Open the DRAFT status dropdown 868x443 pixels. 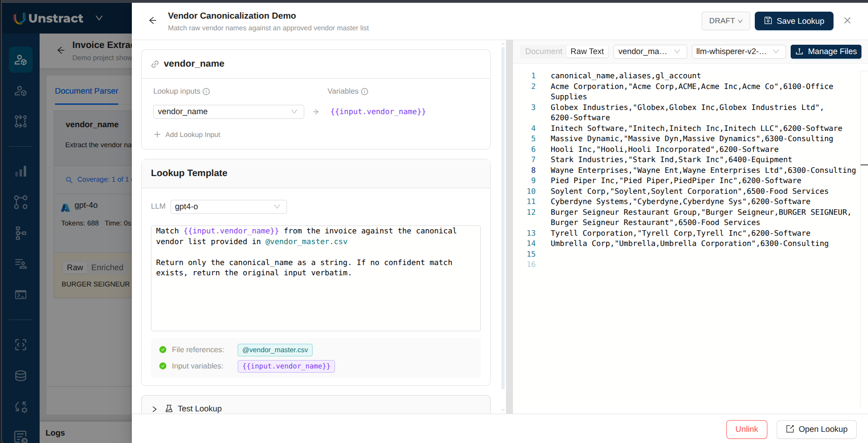point(726,21)
